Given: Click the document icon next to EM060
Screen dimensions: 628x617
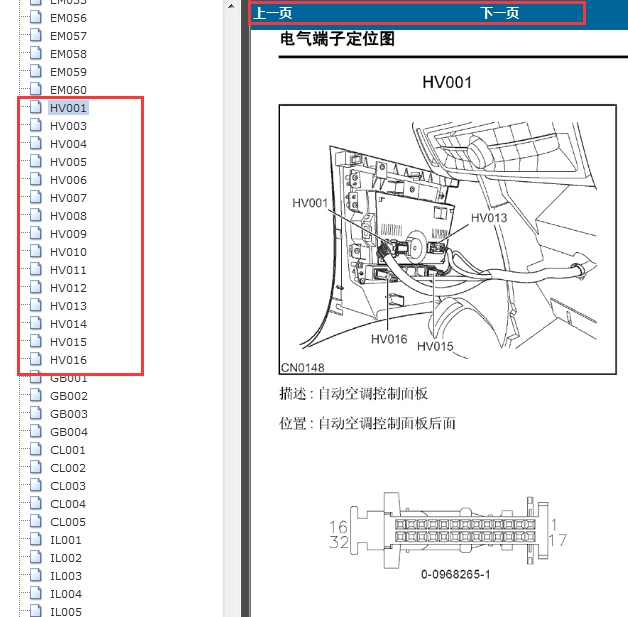Looking at the screenshot, I should (x=36, y=89).
